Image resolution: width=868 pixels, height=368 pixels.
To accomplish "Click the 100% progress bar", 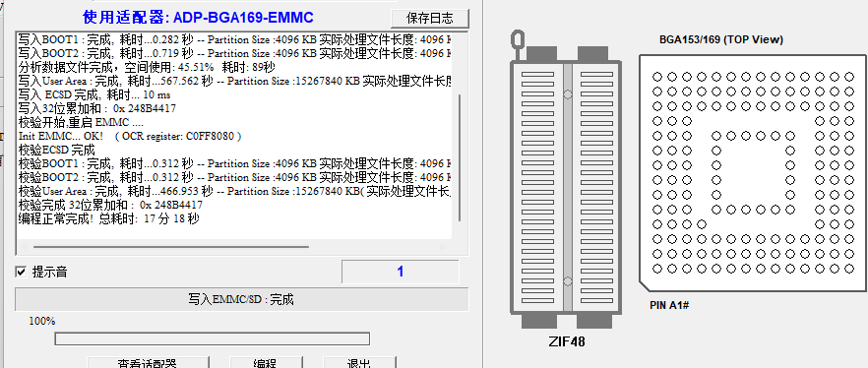I will click(212, 338).
